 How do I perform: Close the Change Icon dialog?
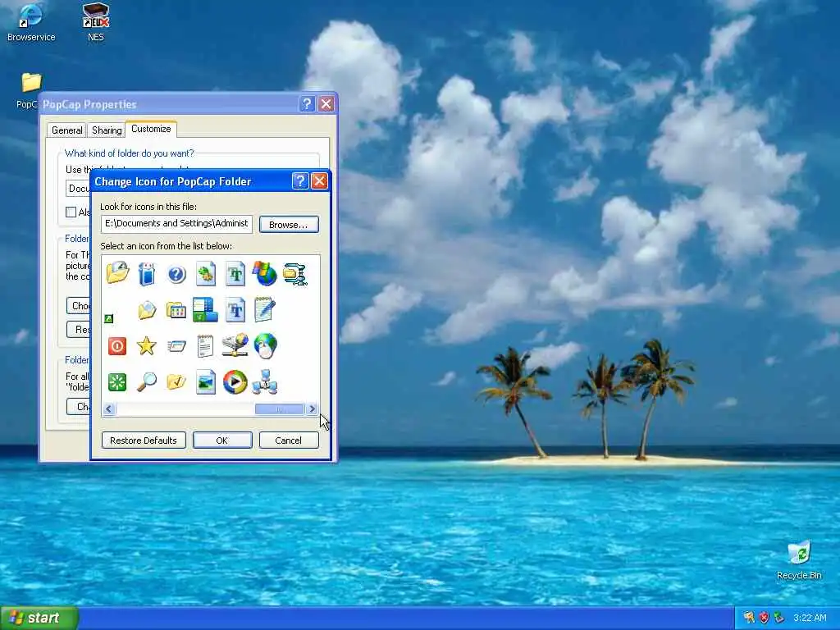320,180
